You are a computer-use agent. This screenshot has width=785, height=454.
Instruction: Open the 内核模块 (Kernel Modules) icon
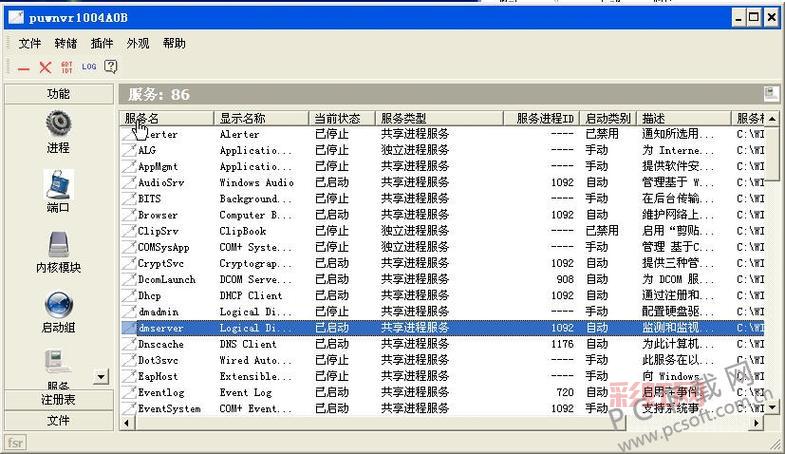(58, 245)
